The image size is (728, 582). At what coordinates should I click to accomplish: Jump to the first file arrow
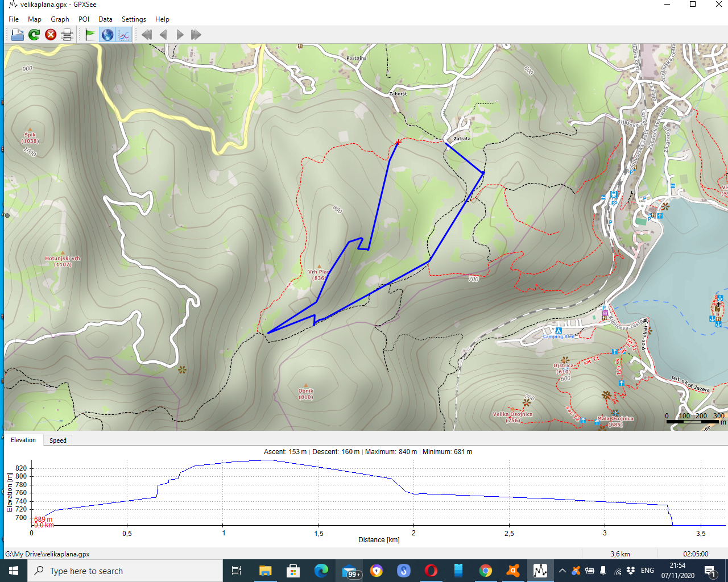click(147, 35)
